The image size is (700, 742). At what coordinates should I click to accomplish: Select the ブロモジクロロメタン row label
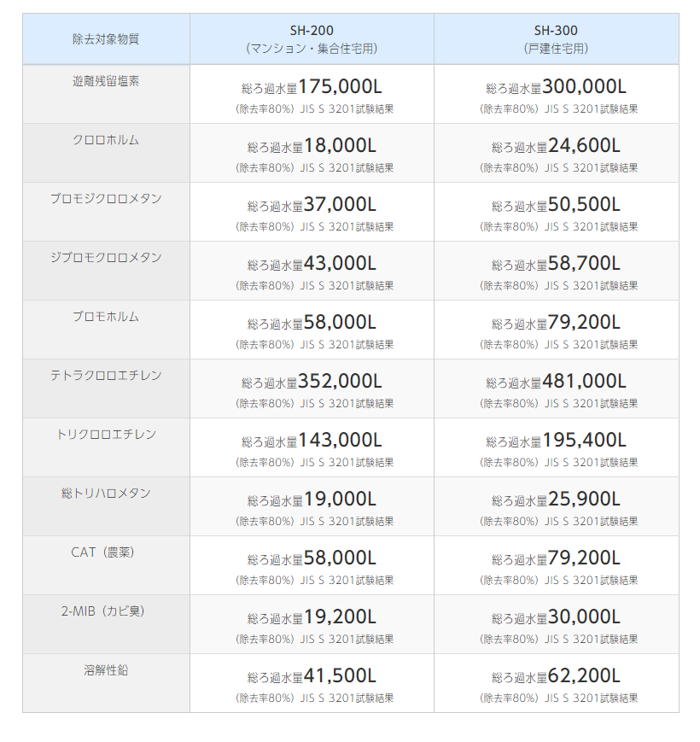(106, 199)
